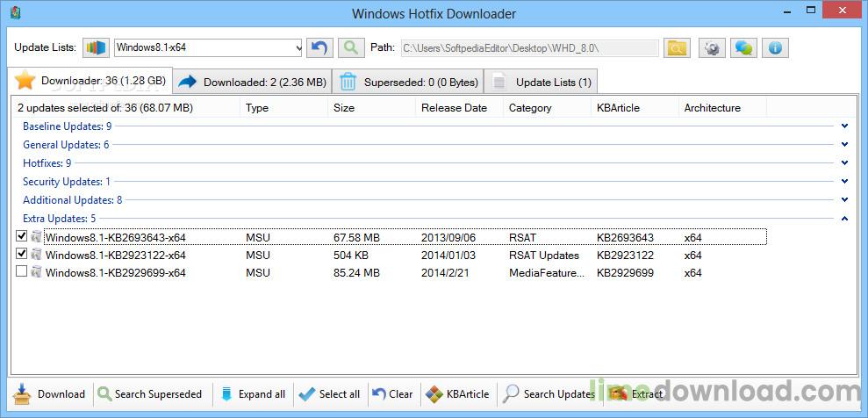The width and height of the screenshot is (868, 418).
Task: Click the green magnifier search button
Action: point(351,47)
